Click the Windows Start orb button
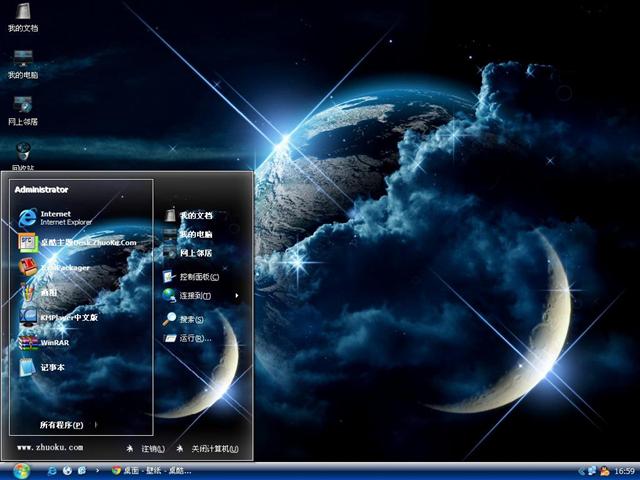The height and width of the screenshot is (480, 640). pos(22,470)
